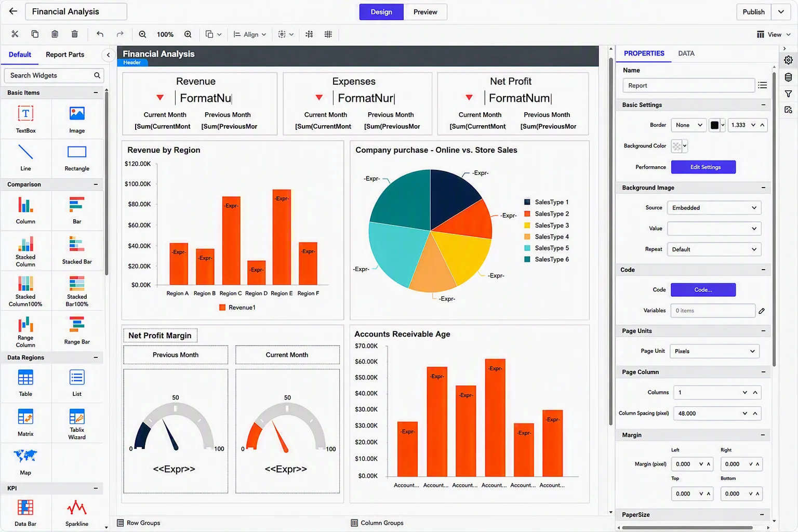This screenshot has width=798, height=532.
Task: Click Column Groups panel label
Action: pos(382,523)
